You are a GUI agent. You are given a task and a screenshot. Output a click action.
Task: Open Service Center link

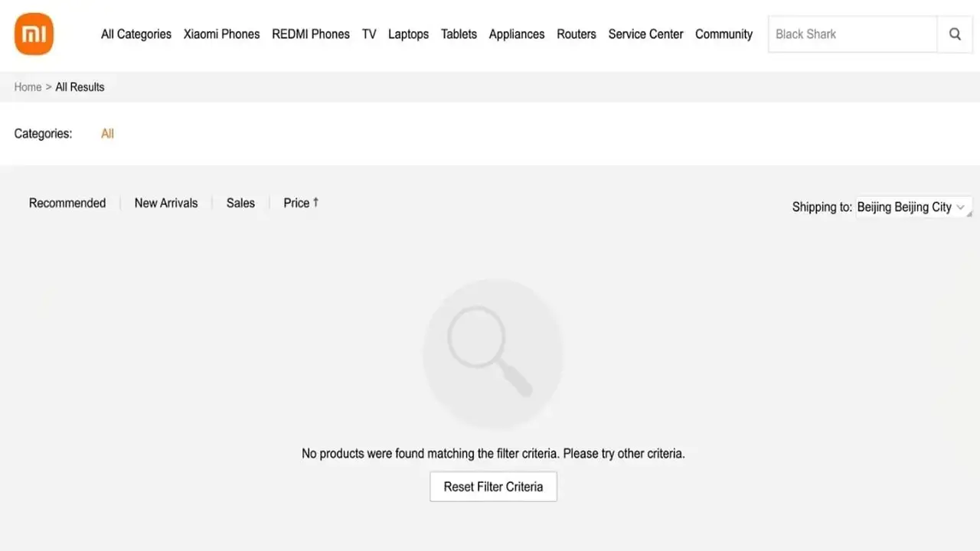point(645,34)
